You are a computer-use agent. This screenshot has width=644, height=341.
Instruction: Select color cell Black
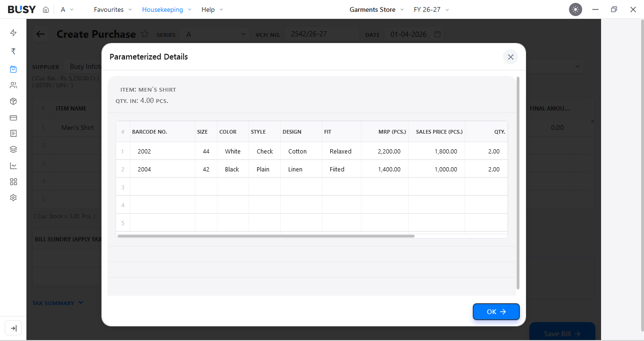pyautogui.click(x=233, y=170)
